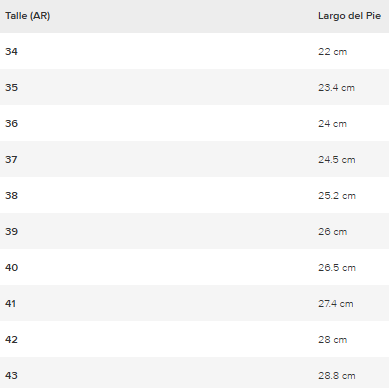Click the Largo del Pie column header
The width and height of the screenshot is (389, 388).
(x=349, y=16)
